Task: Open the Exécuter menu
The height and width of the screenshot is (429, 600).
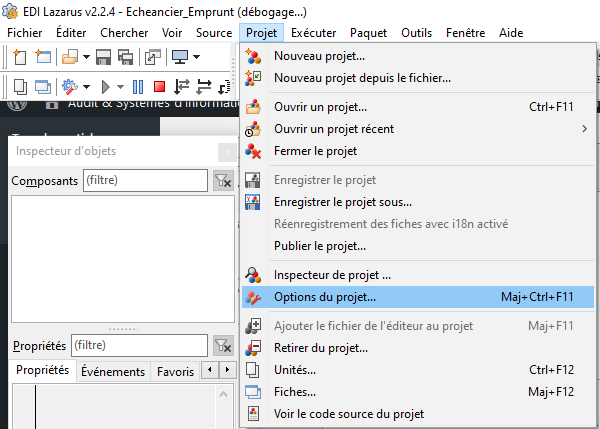Action: pyautogui.click(x=313, y=33)
